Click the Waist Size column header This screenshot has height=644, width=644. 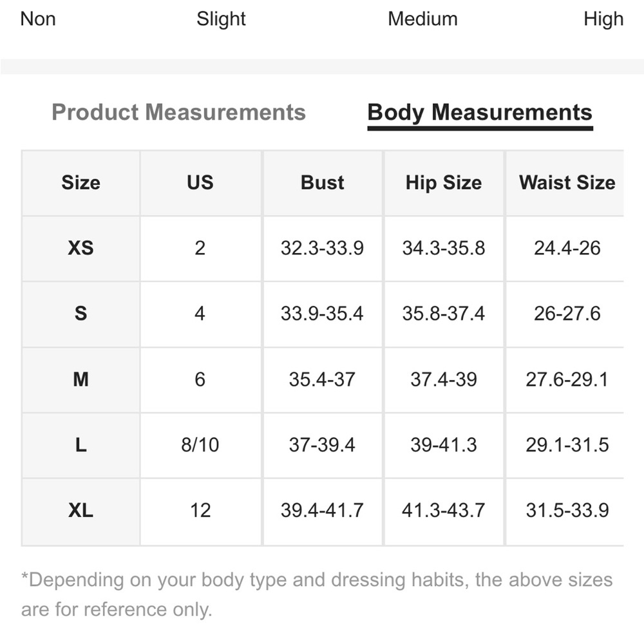[x=567, y=182]
